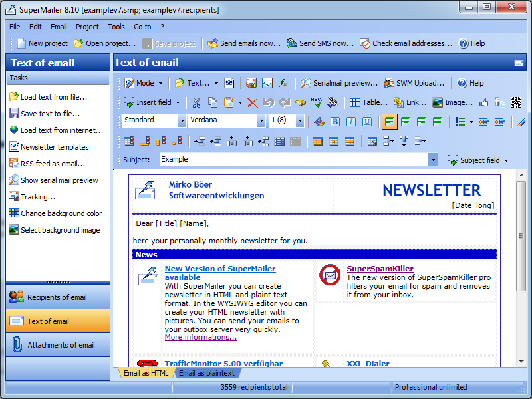Toggle bold formatting

click(x=335, y=122)
